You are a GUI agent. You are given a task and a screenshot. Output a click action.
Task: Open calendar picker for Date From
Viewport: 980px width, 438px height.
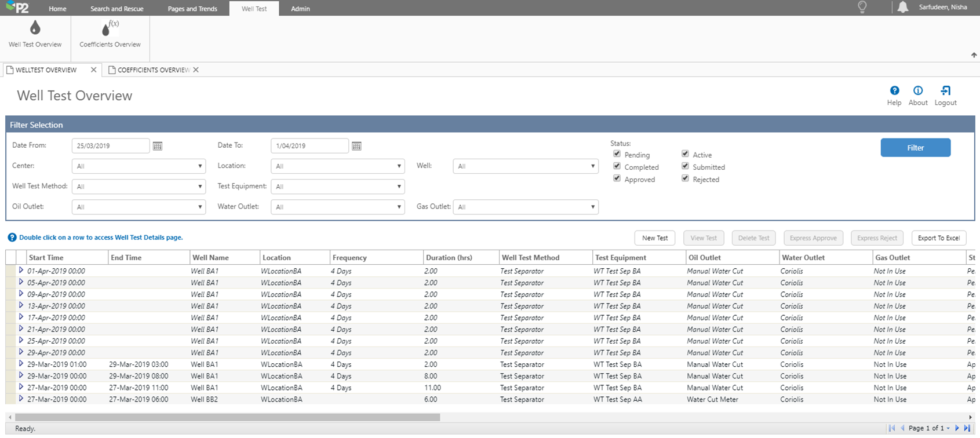tap(158, 147)
